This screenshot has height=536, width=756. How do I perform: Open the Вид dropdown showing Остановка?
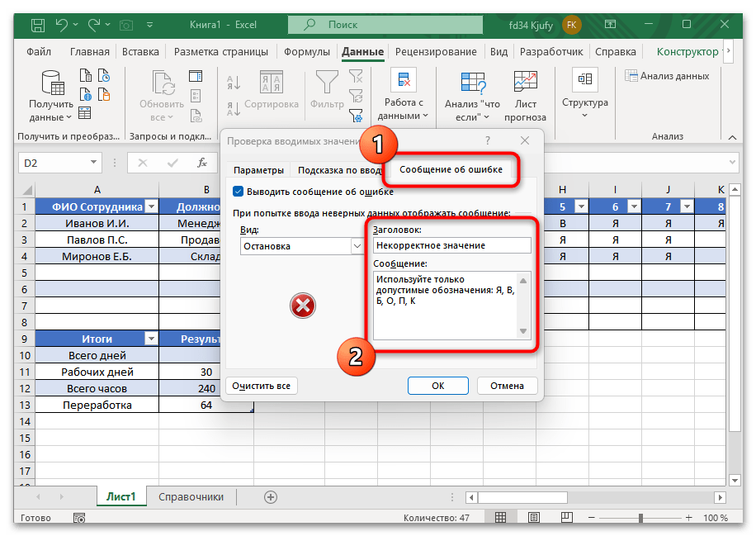pos(357,246)
